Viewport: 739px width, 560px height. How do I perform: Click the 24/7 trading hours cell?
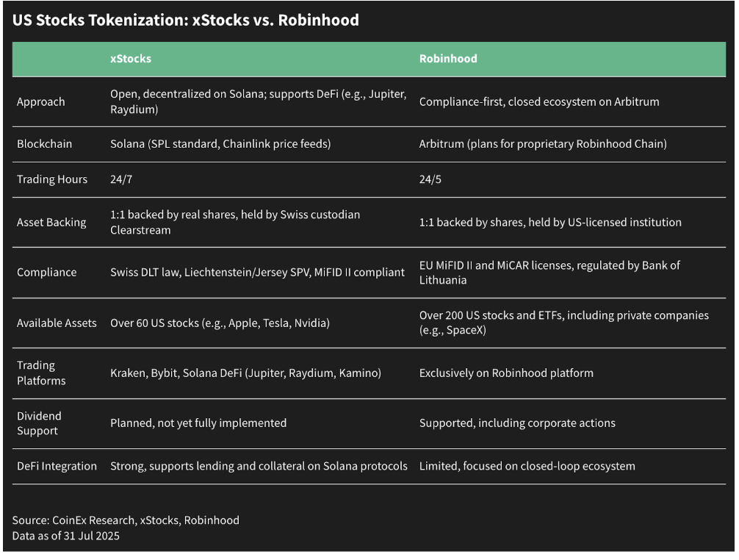pos(121,179)
